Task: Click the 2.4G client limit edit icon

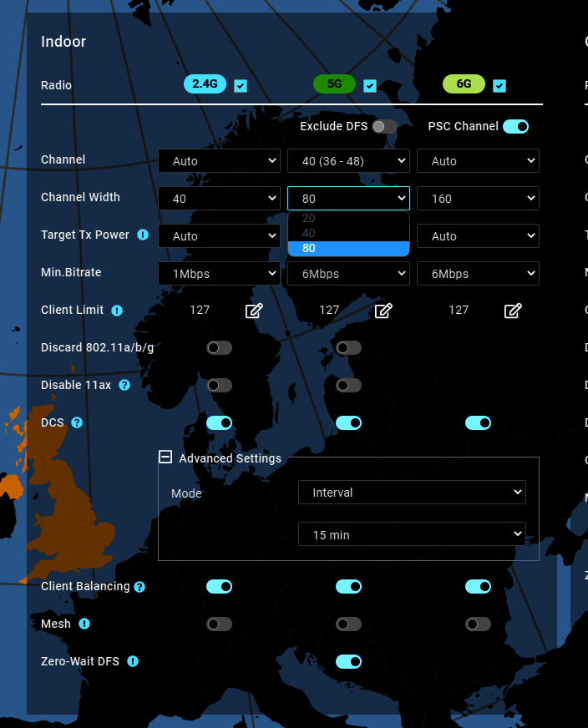Action: (254, 311)
